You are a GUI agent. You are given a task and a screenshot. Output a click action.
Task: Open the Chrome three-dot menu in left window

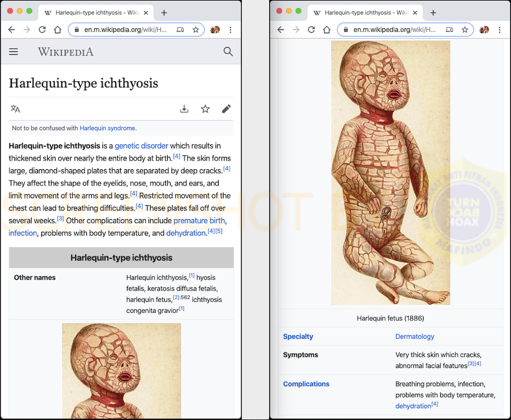coord(231,29)
